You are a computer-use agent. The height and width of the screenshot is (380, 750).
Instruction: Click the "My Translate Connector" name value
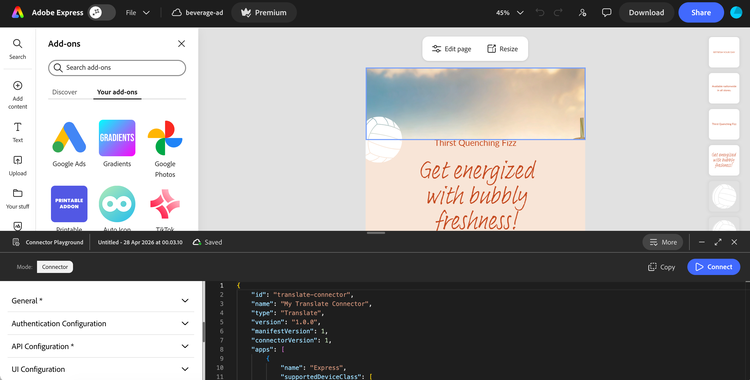pyautogui.click(x=326, y=304)
